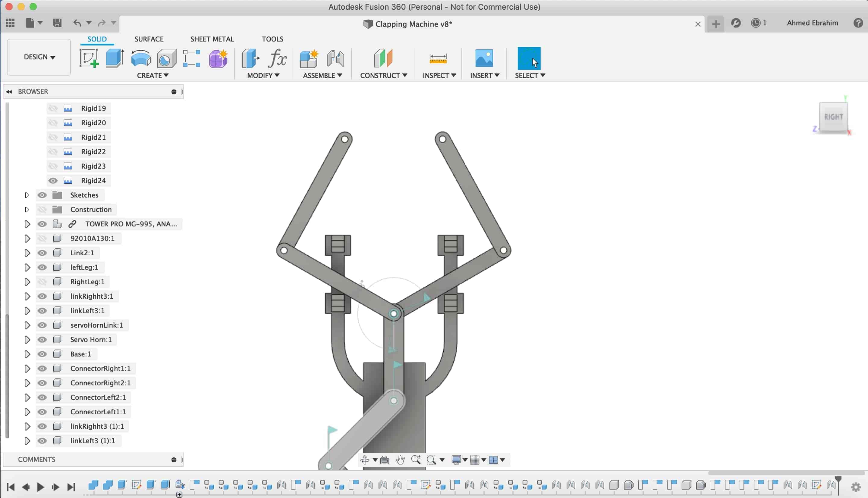
Task: Click the Undo arrow icon
Action: (x=77, y=23)
